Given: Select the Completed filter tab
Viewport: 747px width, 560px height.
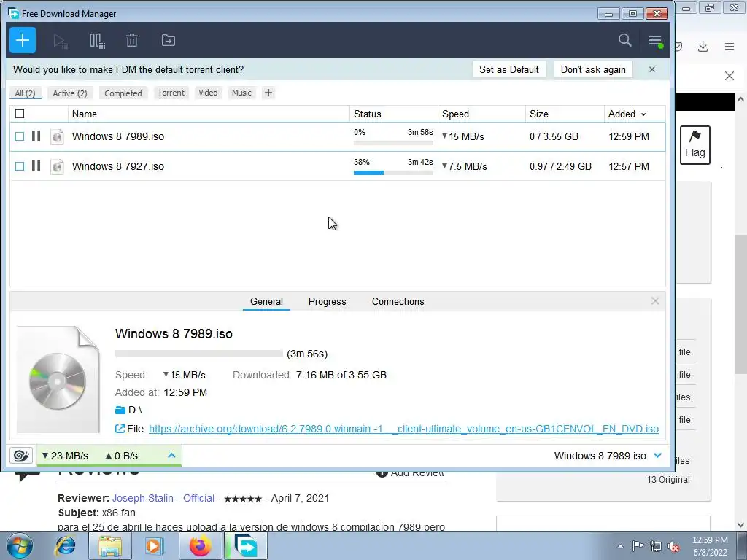Looking at the screenshot, I should click(123, 93).
